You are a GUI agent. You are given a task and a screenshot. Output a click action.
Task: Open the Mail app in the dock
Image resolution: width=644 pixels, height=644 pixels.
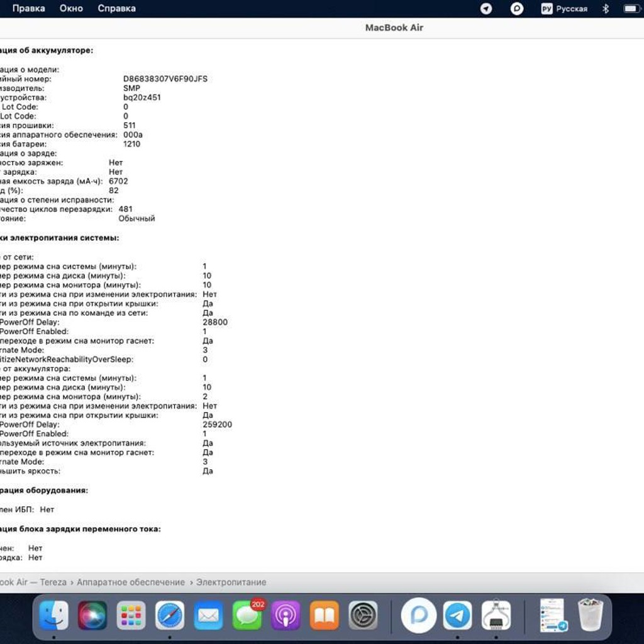[x=208, y=615]
